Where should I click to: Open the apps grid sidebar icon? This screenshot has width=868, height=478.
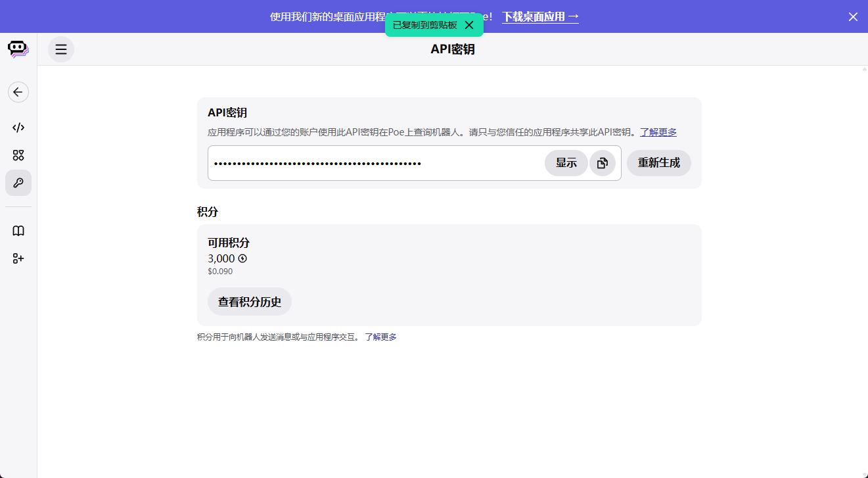(18, 155)
